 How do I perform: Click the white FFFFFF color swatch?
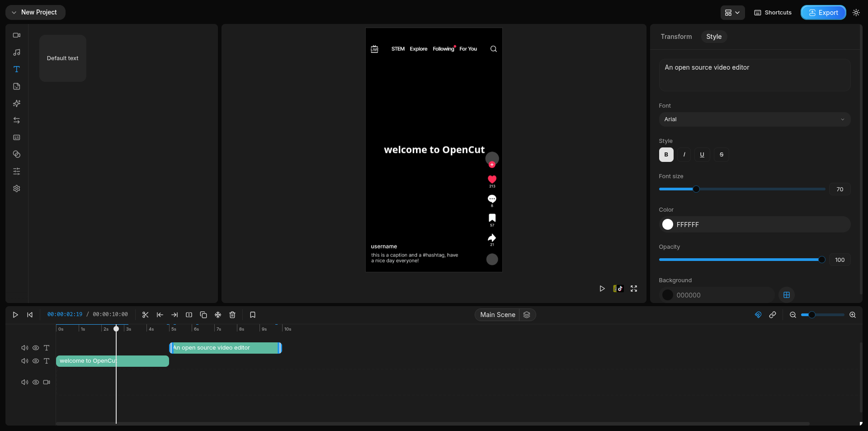(x=667, y=225)
